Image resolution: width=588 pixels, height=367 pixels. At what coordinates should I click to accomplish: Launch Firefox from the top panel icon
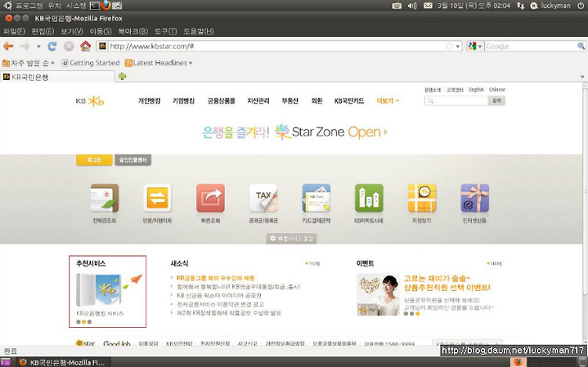106,5
